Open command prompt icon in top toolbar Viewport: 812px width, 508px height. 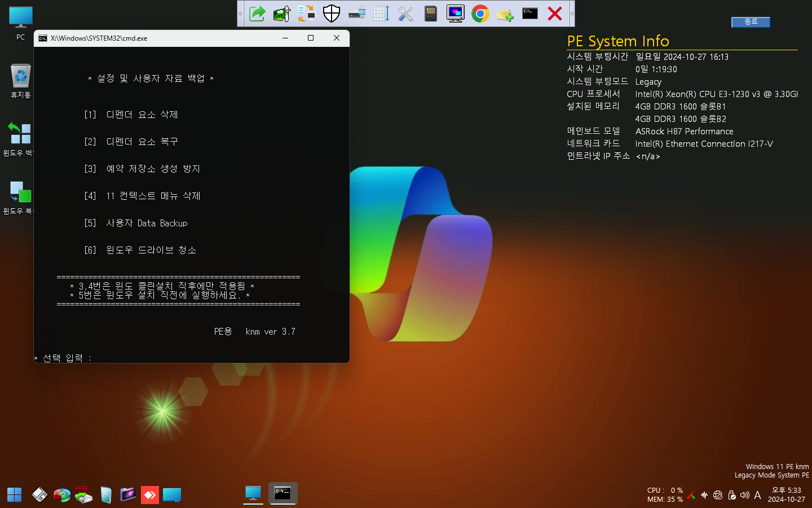click(530, 13)
